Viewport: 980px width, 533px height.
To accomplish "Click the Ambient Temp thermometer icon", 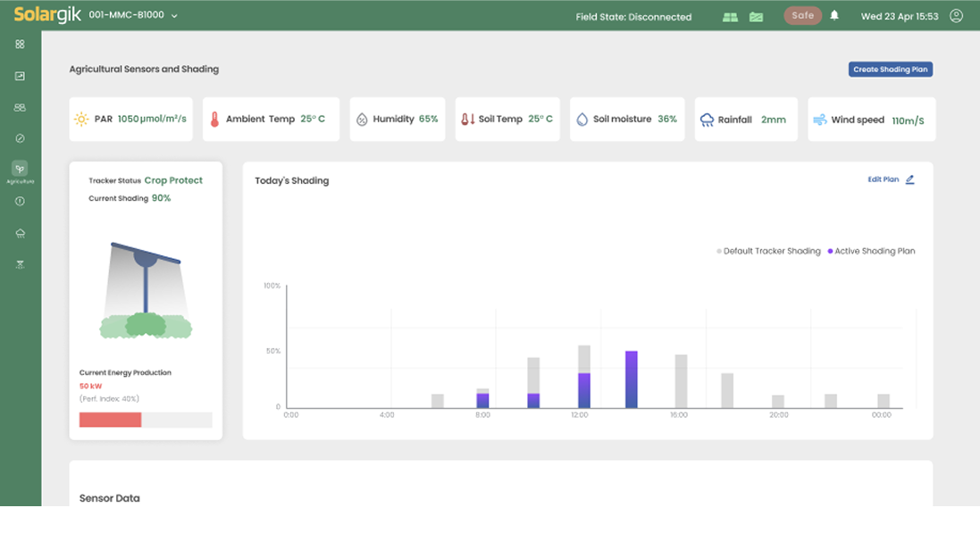I will pyautogui.click(x=214, y=120).
